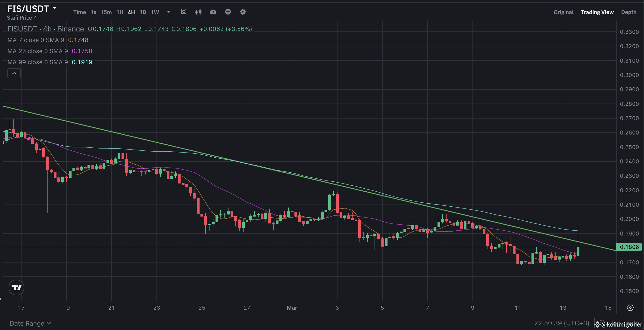This screenshot has width=644, height=330.
Task: Switch to the Depth view tab
Action: (x=629, y=12)
